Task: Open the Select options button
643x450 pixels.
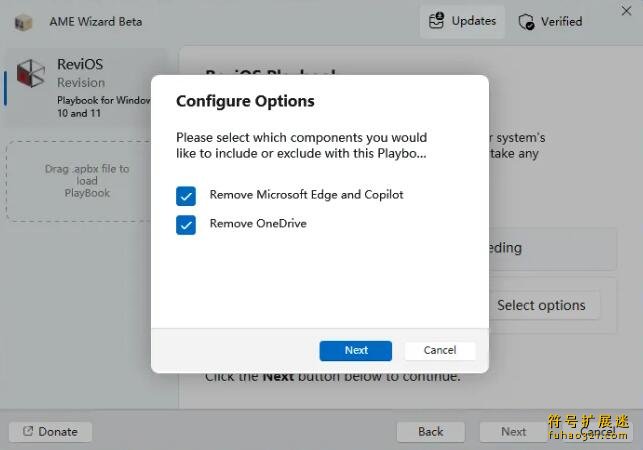Action: pyautogui.click(x=541, y=305)
